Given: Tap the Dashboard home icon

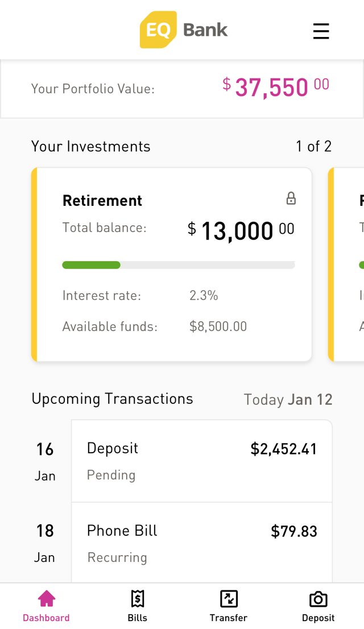Looking at the screenshot, I should pyautogui.click(x=46, y=598).
